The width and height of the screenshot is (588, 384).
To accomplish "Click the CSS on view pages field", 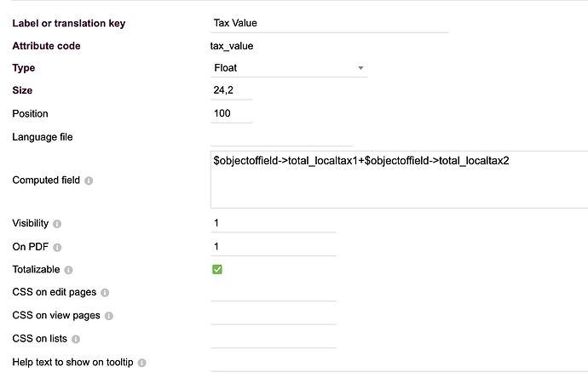I will pos(273,315).
